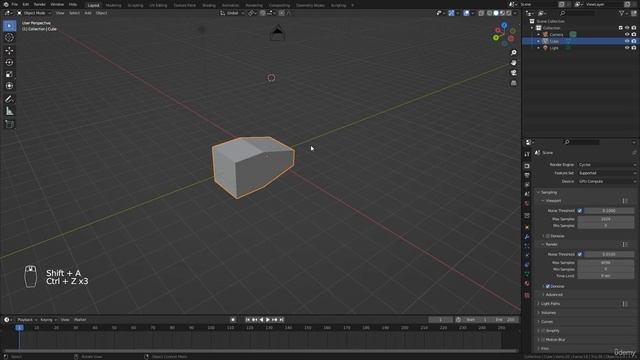Image resolution: width=640 pixels, height=360 pixels.
Task: Switch to solid viewport shading
Action: (x=496, y=13)
